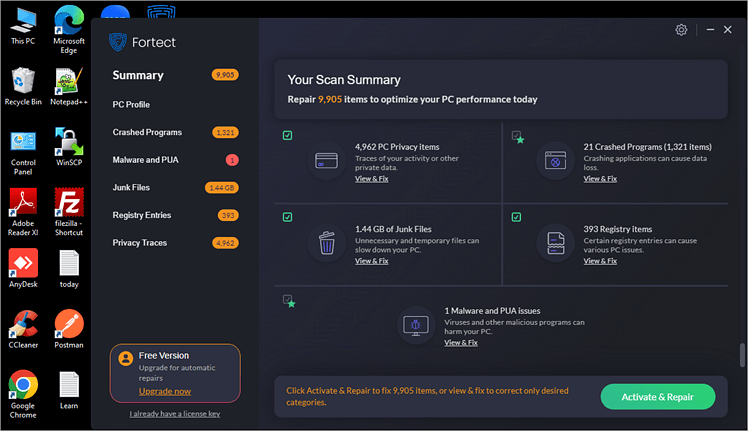This screenshot has height=431, width=748.
Task: Open Fortect settings gear
Action: click(681, 30)
